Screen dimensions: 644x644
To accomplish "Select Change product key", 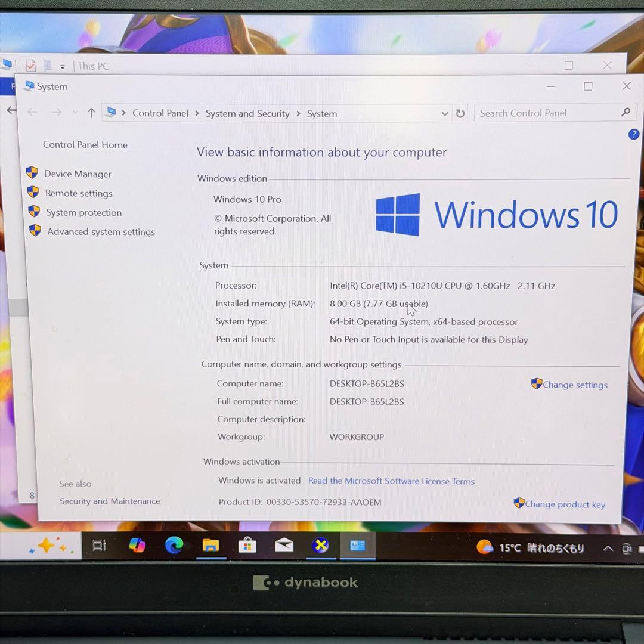I will tap(564, 504).
